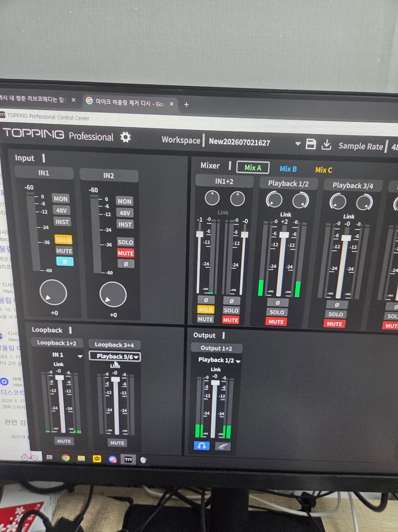Disable SOLO on mixer IN1+2 left channel
The image size is (398, 532).
[x=206, y=309]
